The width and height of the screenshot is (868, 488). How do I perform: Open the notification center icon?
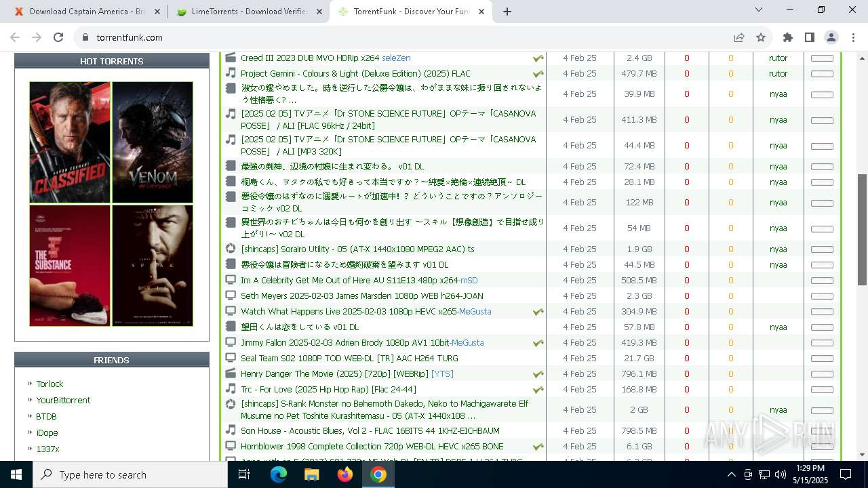pos(846,474)
